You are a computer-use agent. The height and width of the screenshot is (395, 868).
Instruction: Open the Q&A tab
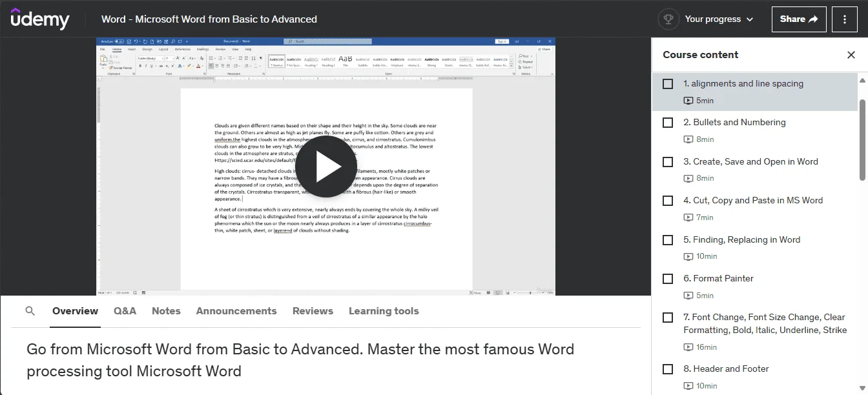pyautogui.click(x=125, y=311)
